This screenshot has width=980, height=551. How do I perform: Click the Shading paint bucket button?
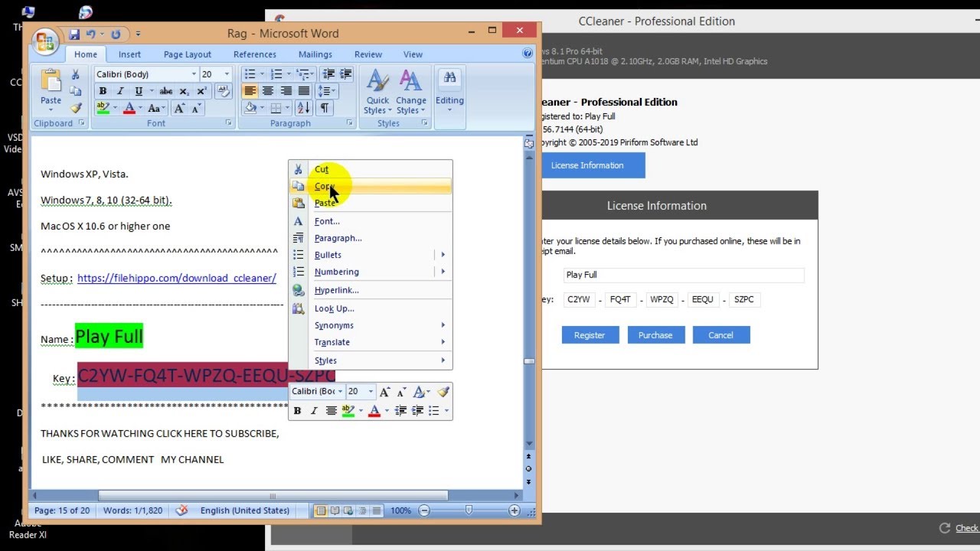(252, 109)
